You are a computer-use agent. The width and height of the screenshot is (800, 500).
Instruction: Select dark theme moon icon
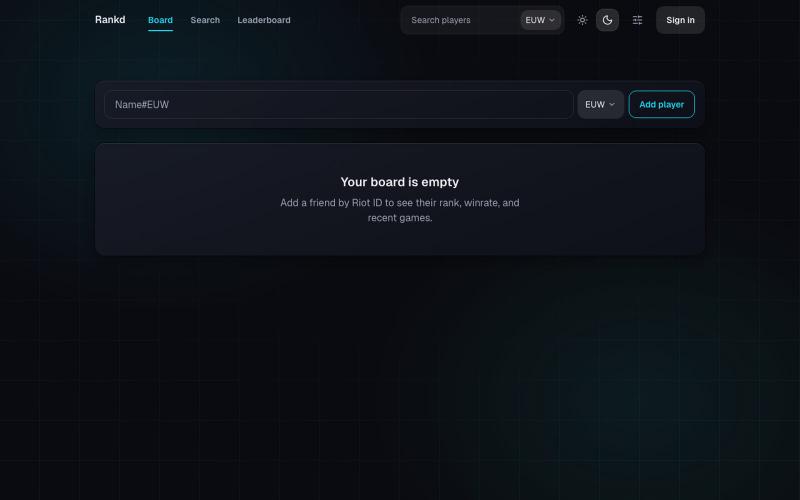click(607, 20)
